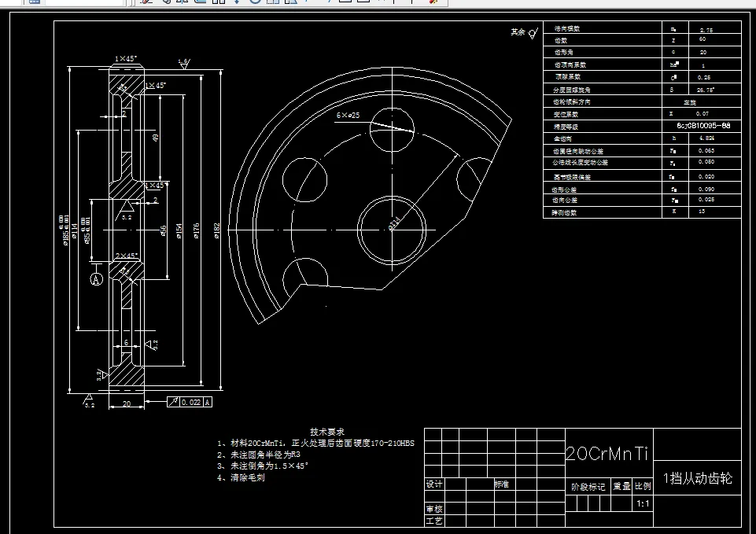Select the value 0.07 in the table
Screen dimensions: 756x534
703,114
